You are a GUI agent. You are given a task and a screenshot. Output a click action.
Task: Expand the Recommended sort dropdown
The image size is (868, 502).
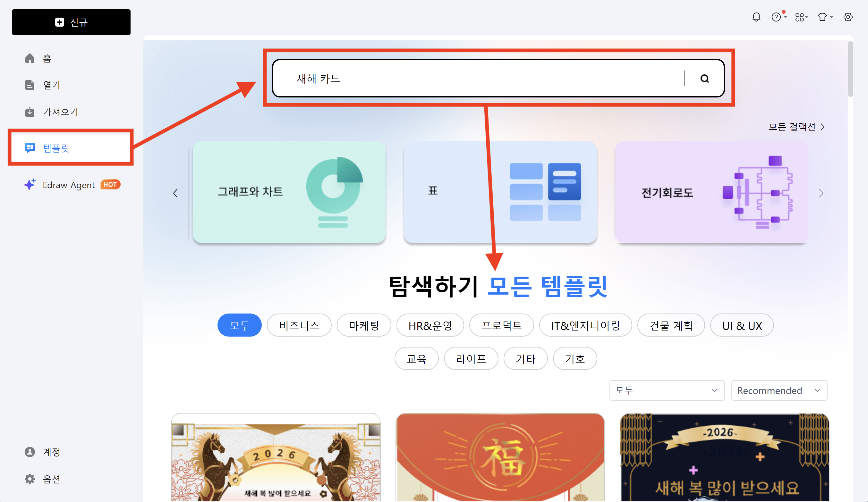(x=779, y=390)
